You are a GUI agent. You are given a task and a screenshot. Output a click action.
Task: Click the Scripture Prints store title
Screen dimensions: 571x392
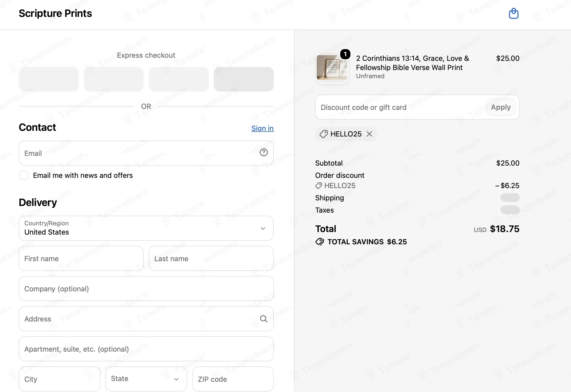pos(55,13)
